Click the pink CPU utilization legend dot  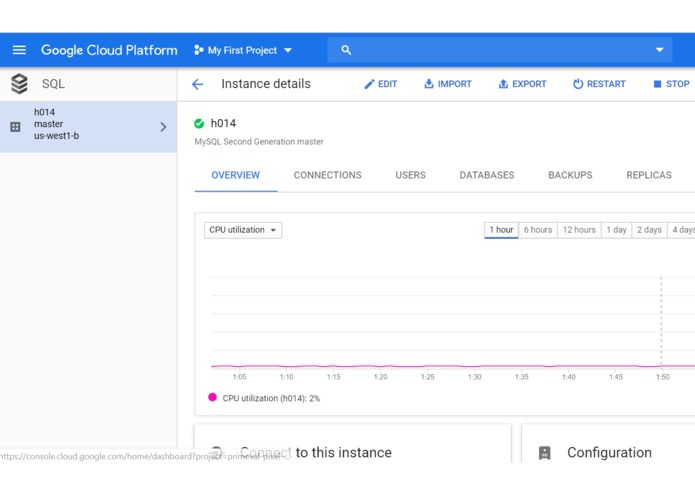click(212, 397)
